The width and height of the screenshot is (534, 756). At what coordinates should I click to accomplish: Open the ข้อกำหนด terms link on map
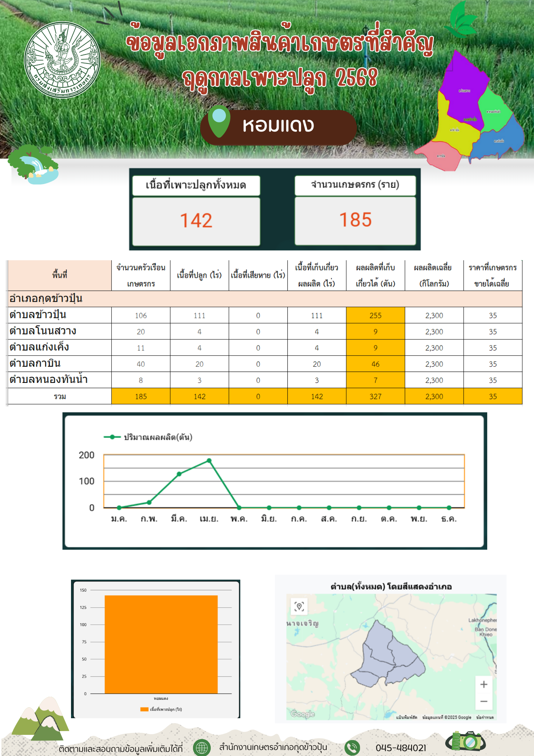pyautogui.click(x=485, y=717)
